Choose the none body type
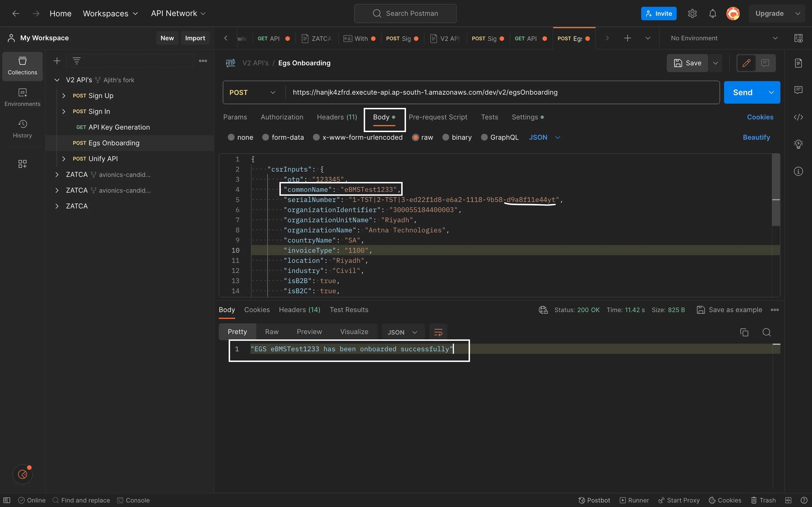Viewport: 812px width, 507px height. tap(231, 137)
